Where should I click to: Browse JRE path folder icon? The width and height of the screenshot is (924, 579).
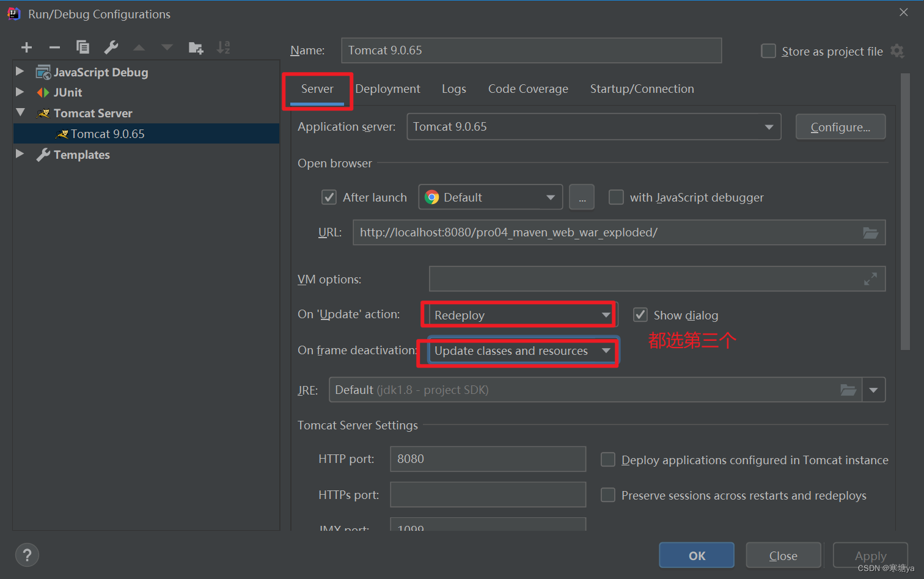pos(848,390)
